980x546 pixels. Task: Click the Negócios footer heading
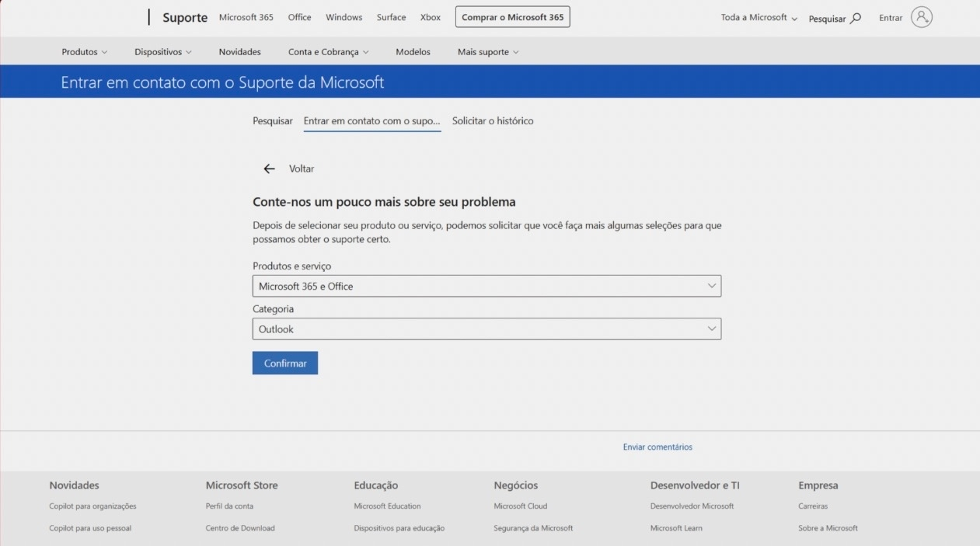[515, 485]
